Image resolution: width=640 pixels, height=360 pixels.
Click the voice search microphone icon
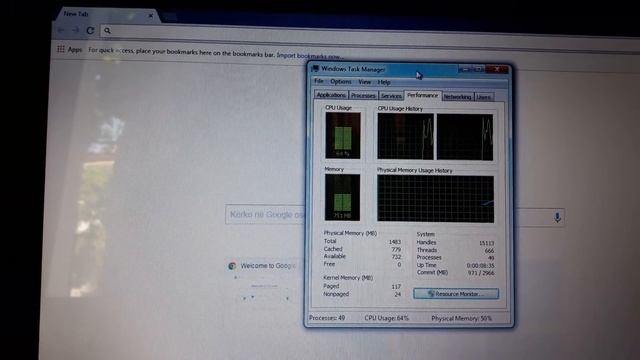(557, 217)
